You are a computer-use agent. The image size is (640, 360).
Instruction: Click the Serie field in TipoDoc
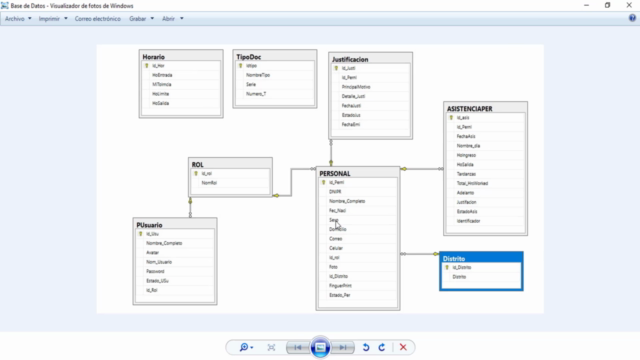(x=251, y=84)
